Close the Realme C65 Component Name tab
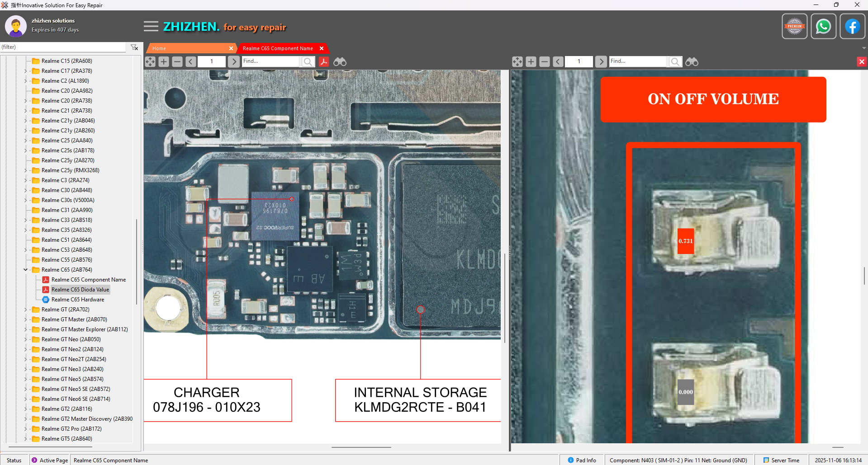The height and width of the screenshot is (465, 868). [x=322, y=48]
